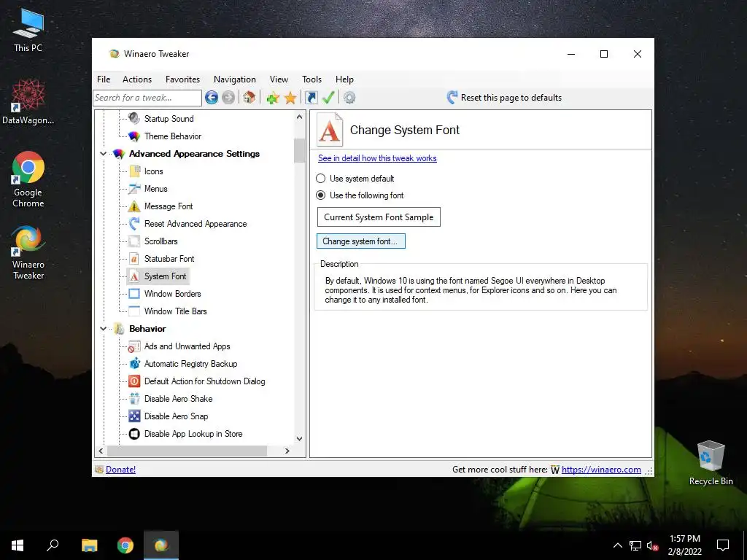Click the Window Borders icon
747x560 pixels.
pos(134,293)
